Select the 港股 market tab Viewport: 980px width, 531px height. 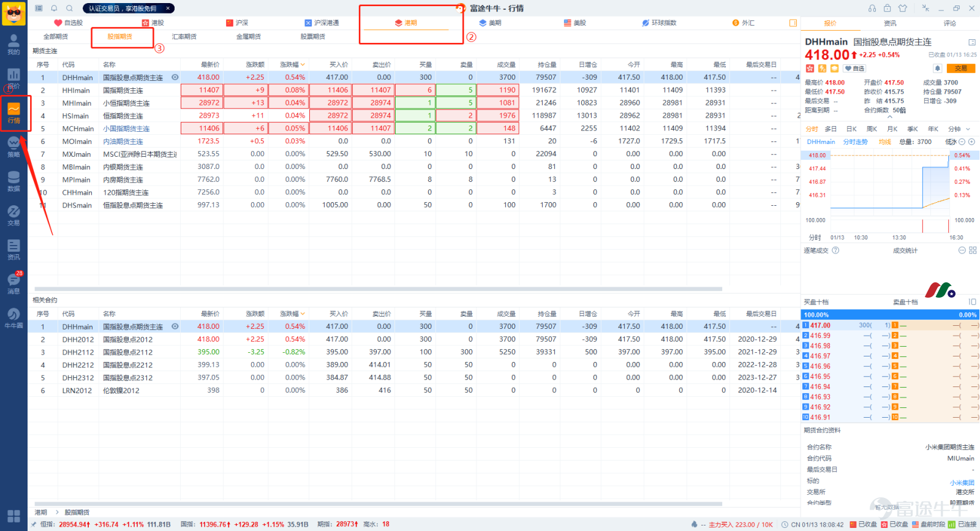(x=153, y=23)
